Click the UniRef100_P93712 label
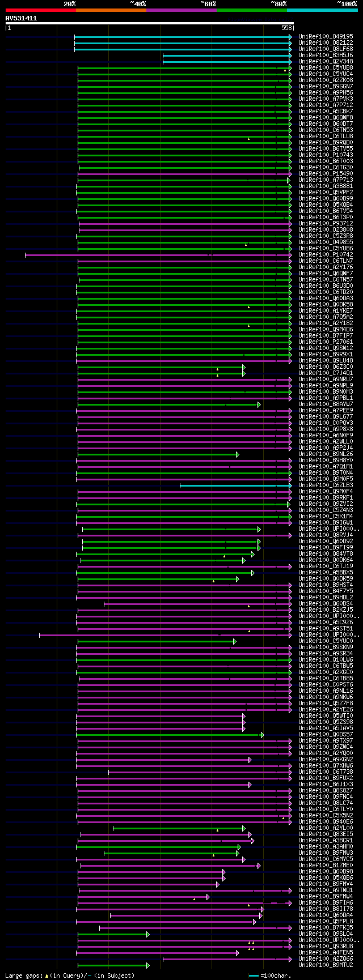Viewport: 363px width, 980px height. [x=326, y=223]
